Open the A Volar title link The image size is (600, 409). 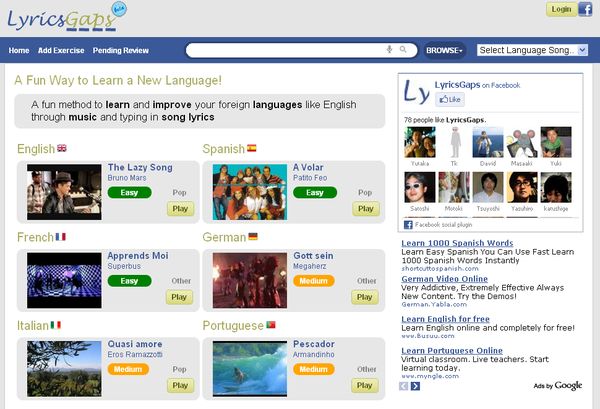[308, 168]
